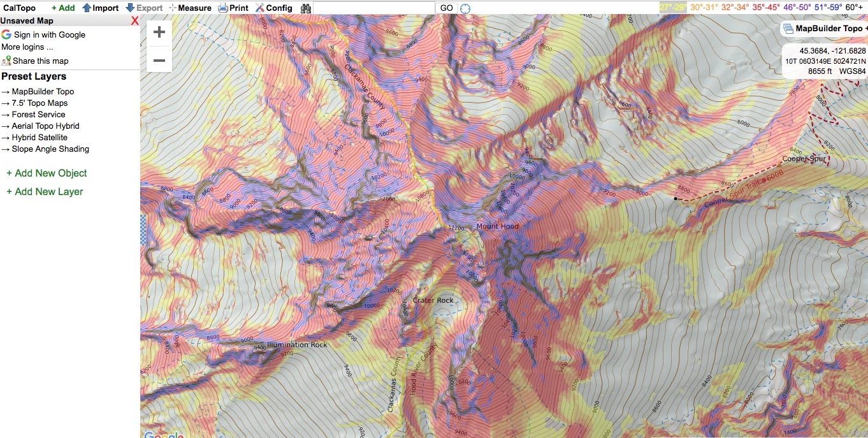Open More logins options

tap(27, 47)
